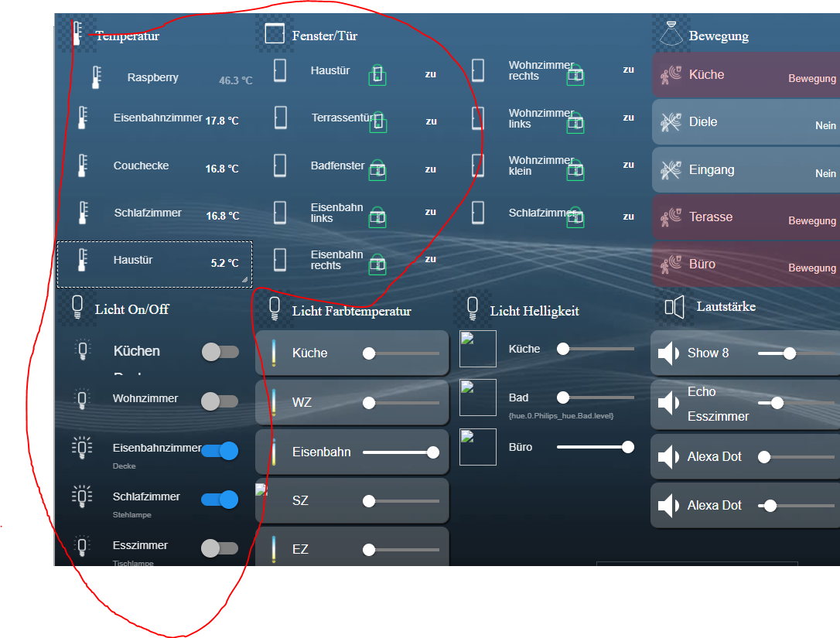Click the Terrassentür green lock icon
This screenshot has height=638, width=840.
coord(378,122)
